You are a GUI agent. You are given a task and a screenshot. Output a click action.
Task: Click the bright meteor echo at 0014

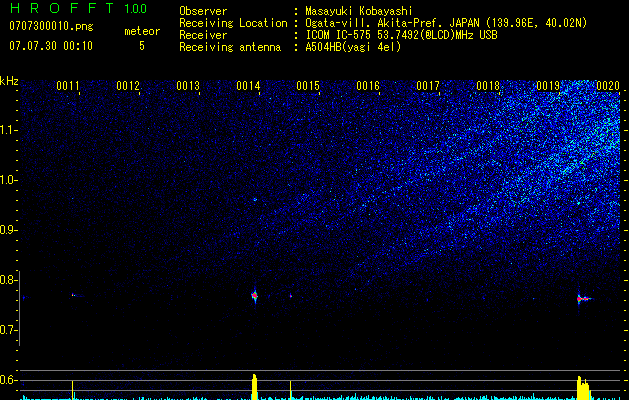point(254,296)
